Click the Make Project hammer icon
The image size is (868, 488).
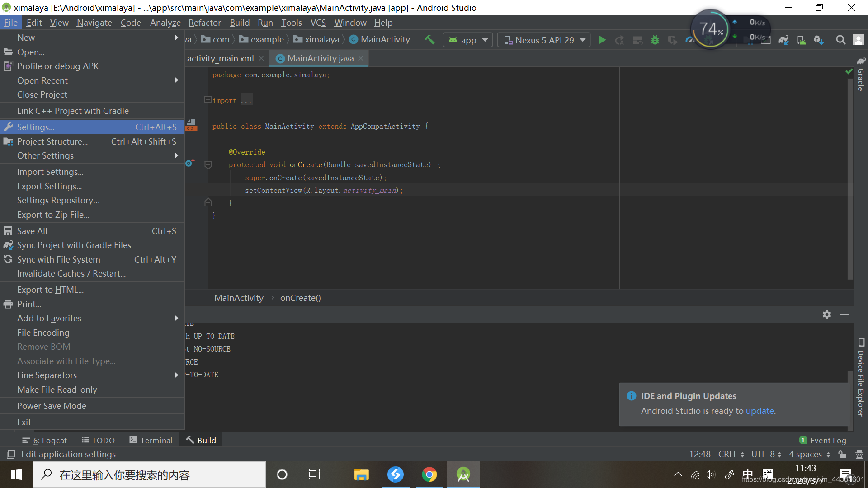click(x=429, y=40)
